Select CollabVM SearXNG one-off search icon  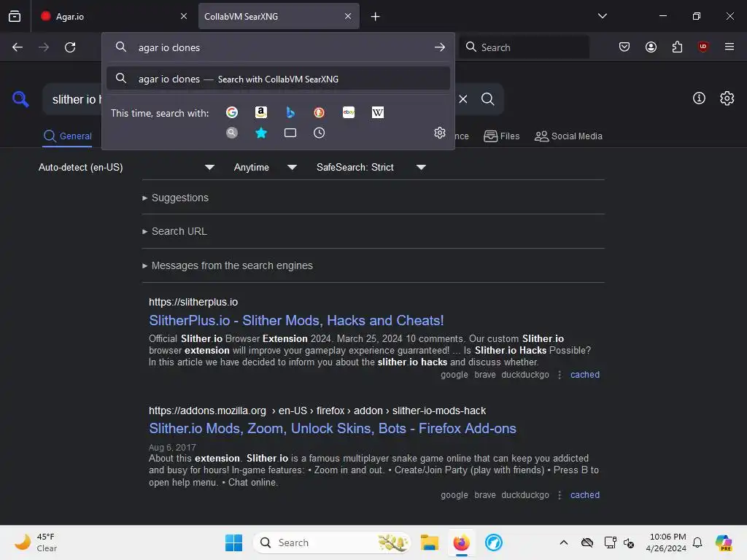tap(232, 133)
